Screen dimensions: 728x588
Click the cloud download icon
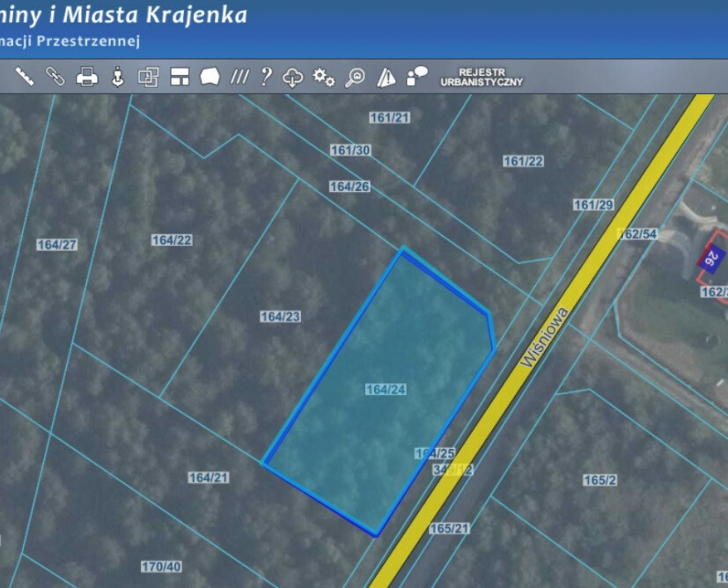[292, 77]
